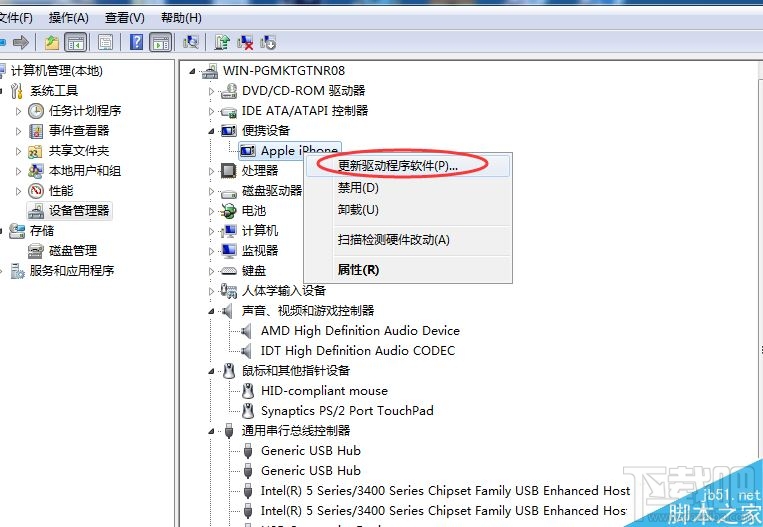The height and width of the screenshot is (527, 763).
Task: Collapse the WIN-PGMKTGTNR08 computer node
Action: pos(192,72)
